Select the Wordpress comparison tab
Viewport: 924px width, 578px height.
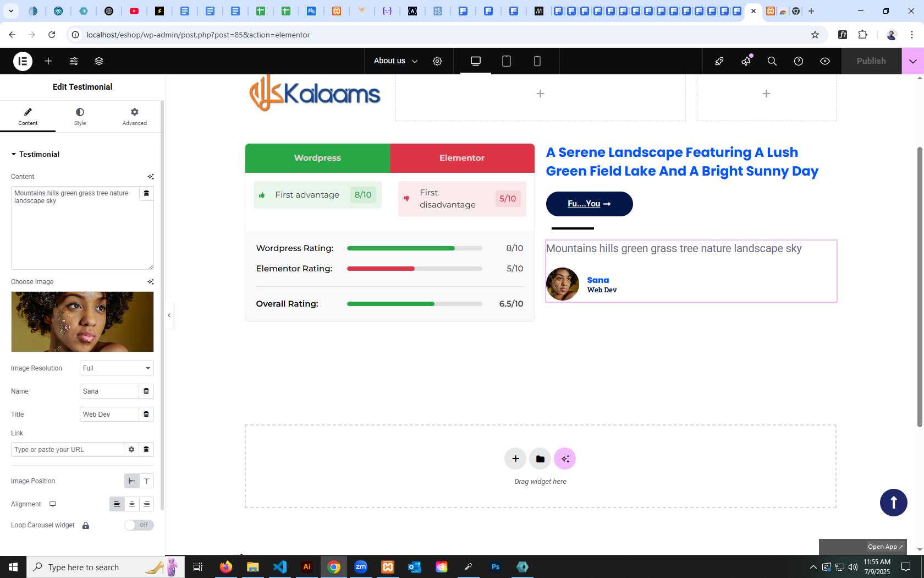click(317, 158)
